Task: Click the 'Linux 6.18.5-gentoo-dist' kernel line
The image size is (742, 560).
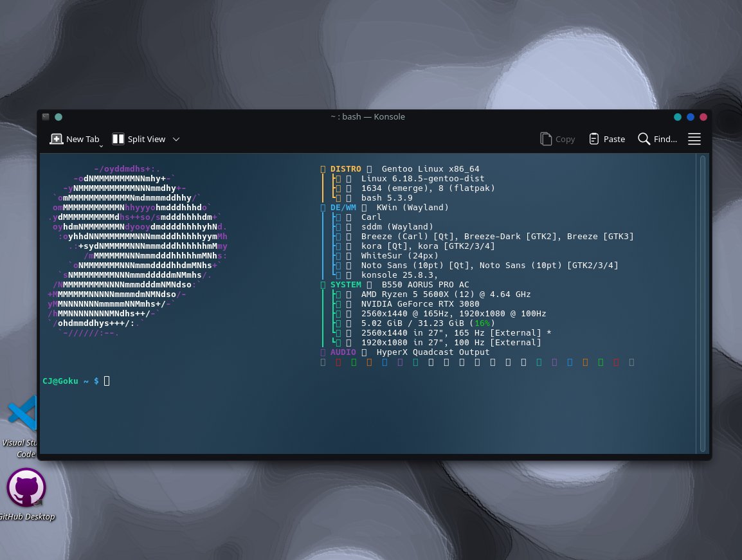Action: point(422,179)
